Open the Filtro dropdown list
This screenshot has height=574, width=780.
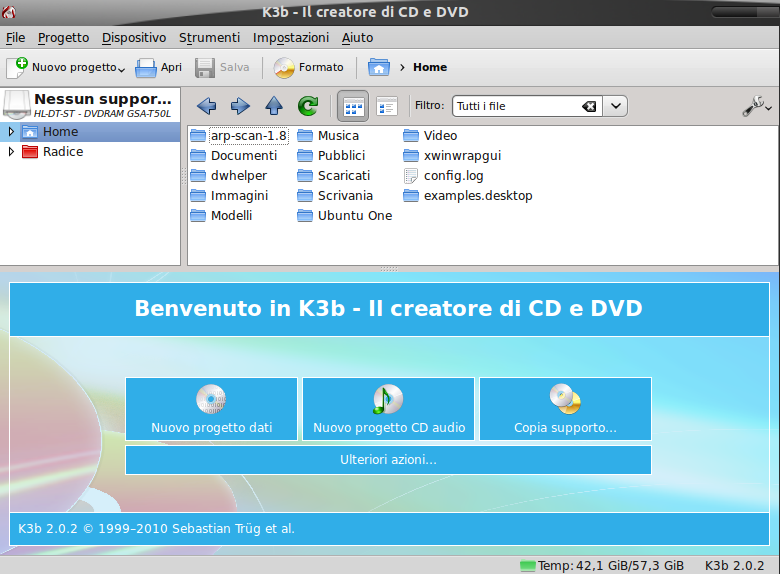tap(615, 106)
